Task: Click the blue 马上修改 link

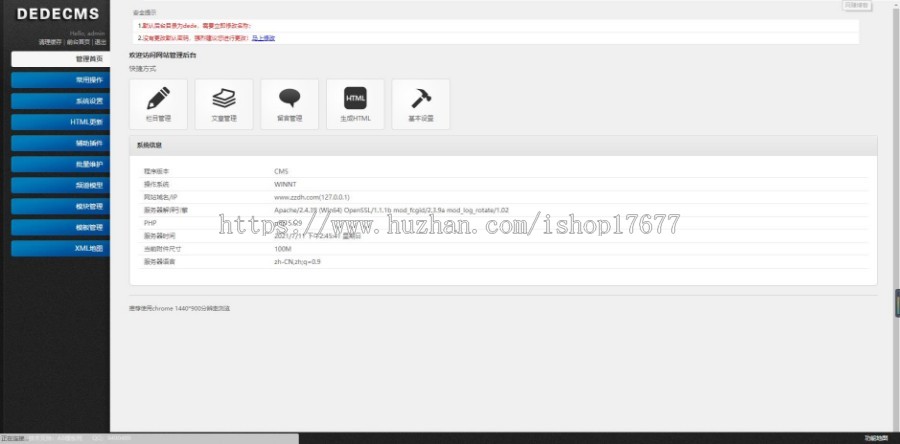Action: click(263, 38)
